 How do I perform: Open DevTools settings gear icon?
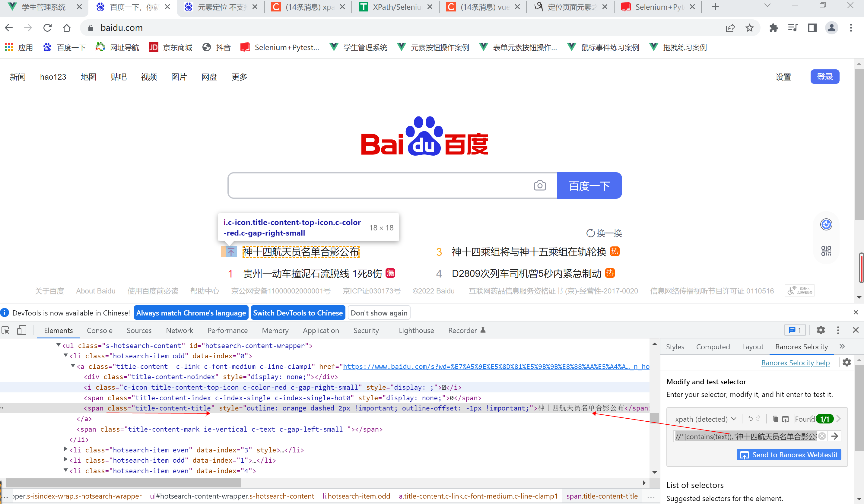(821, 330)
